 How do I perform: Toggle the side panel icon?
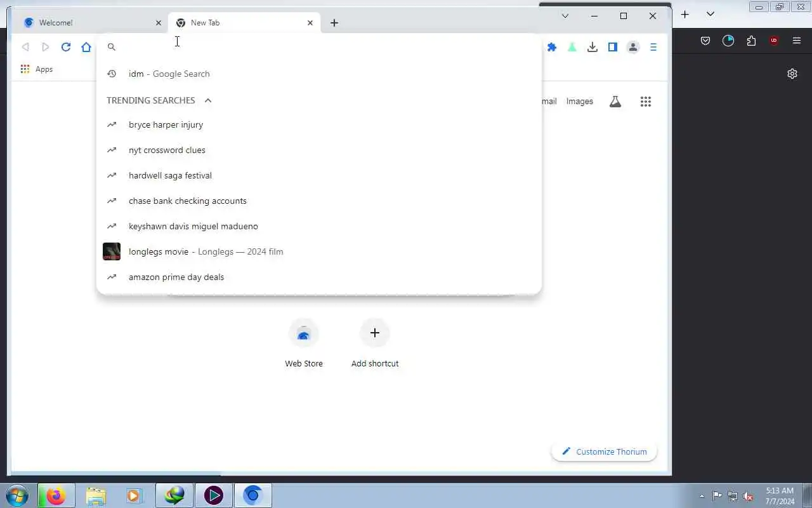click(613, 47)
